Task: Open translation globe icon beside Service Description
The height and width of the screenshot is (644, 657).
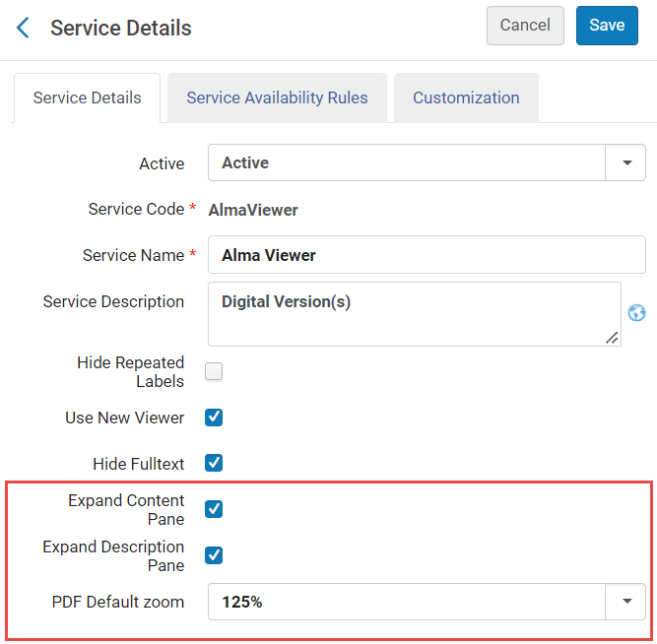Action: click(x=636, y=312)
